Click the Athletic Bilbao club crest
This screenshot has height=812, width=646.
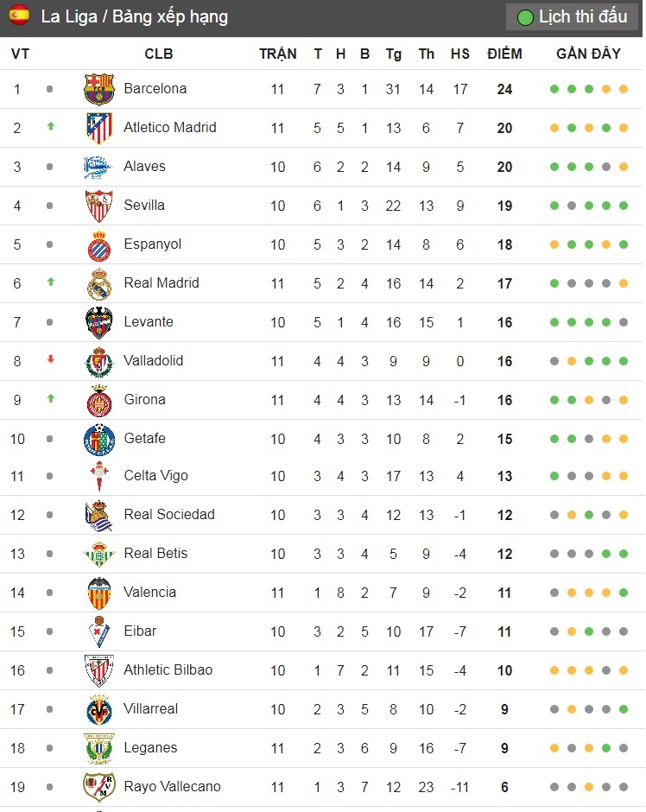98,670
